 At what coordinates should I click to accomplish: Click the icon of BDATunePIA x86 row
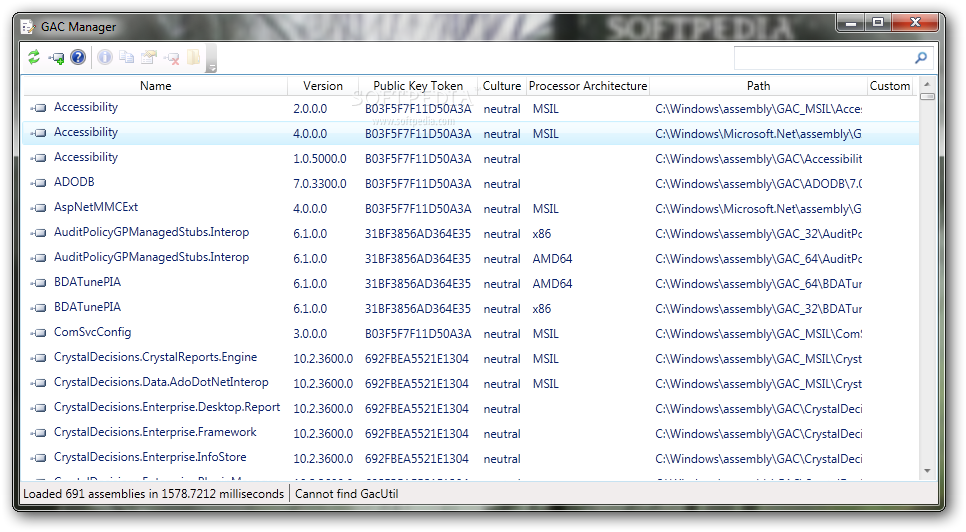tap(39, 308)
